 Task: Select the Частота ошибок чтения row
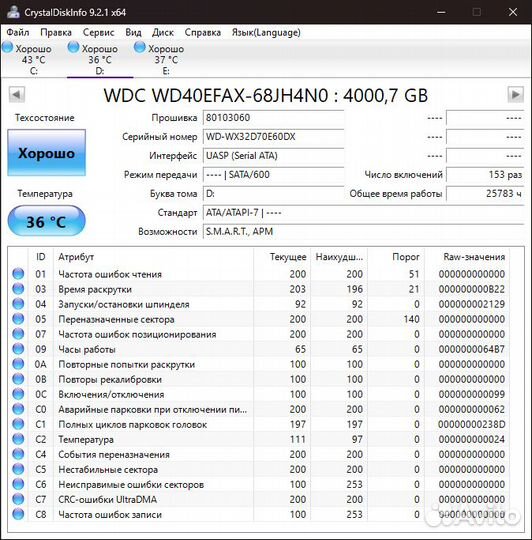pos(259,274)
